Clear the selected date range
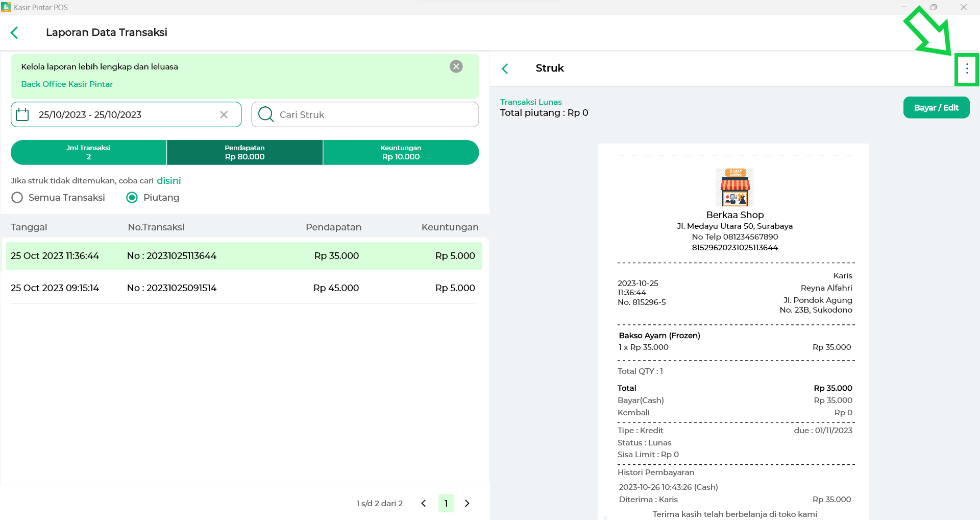This screenshot has width=980, height=520. [224, 114]
